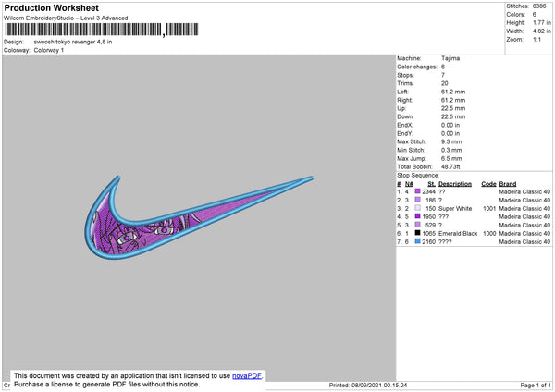
Task: Click the 'Left:' measurement label
Action: click(x=402, y=92)
